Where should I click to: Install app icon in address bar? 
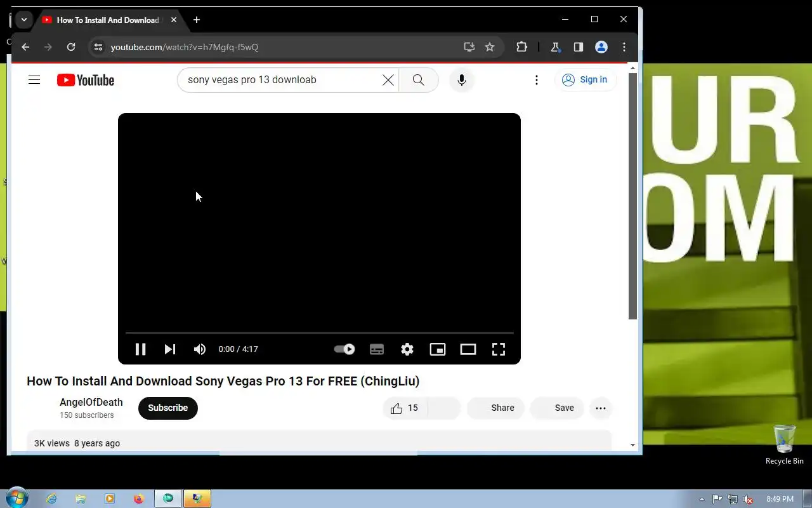469,47
